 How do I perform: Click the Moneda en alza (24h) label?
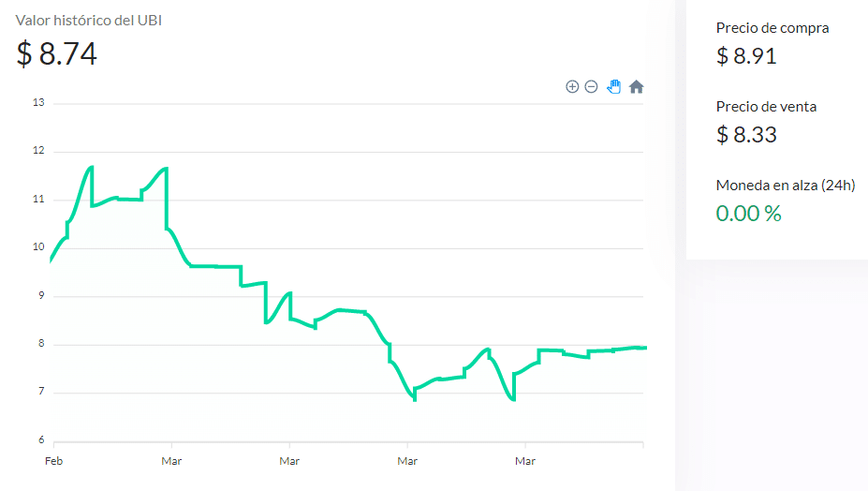coord(786,186)
